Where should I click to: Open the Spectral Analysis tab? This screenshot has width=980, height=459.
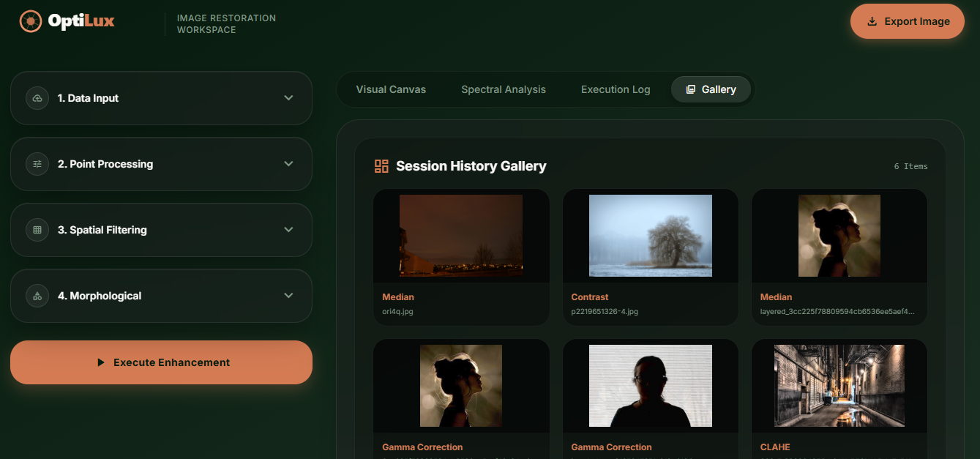[x=504, y=89]
